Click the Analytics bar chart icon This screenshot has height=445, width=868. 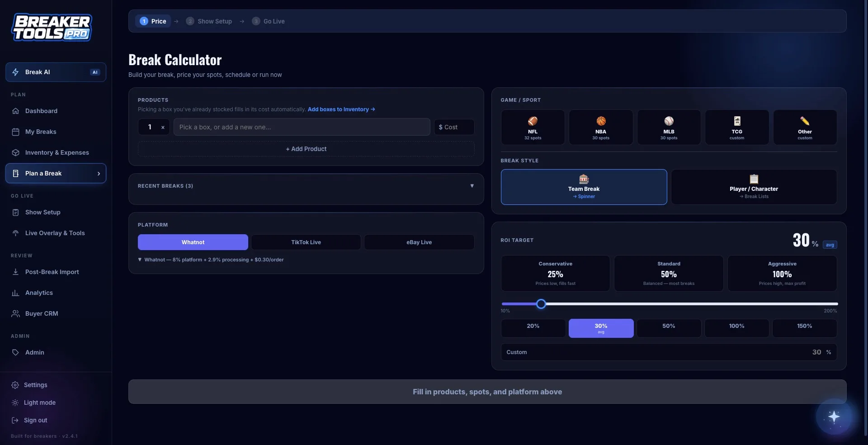15,293
